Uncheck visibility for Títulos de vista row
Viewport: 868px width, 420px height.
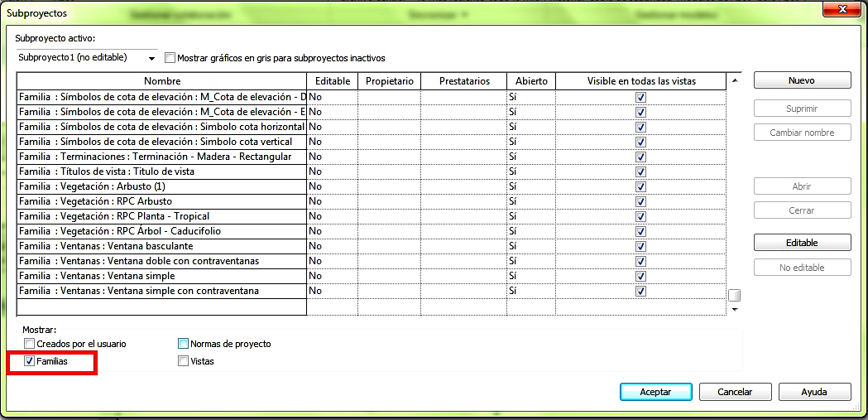coord(640,172)
